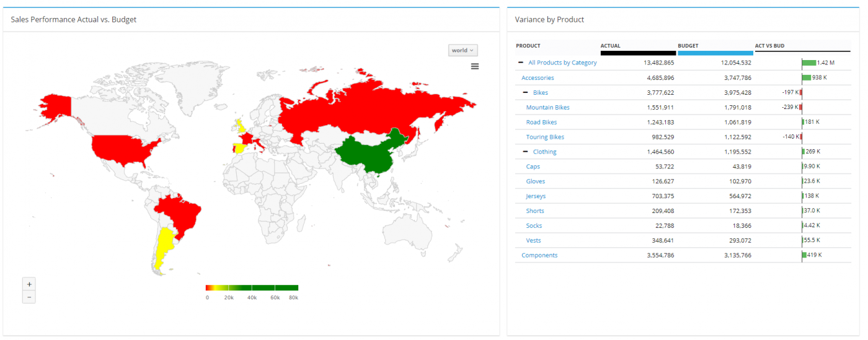Collapse All Products by Category row
The image size is (868, 340).
(521, 63)
